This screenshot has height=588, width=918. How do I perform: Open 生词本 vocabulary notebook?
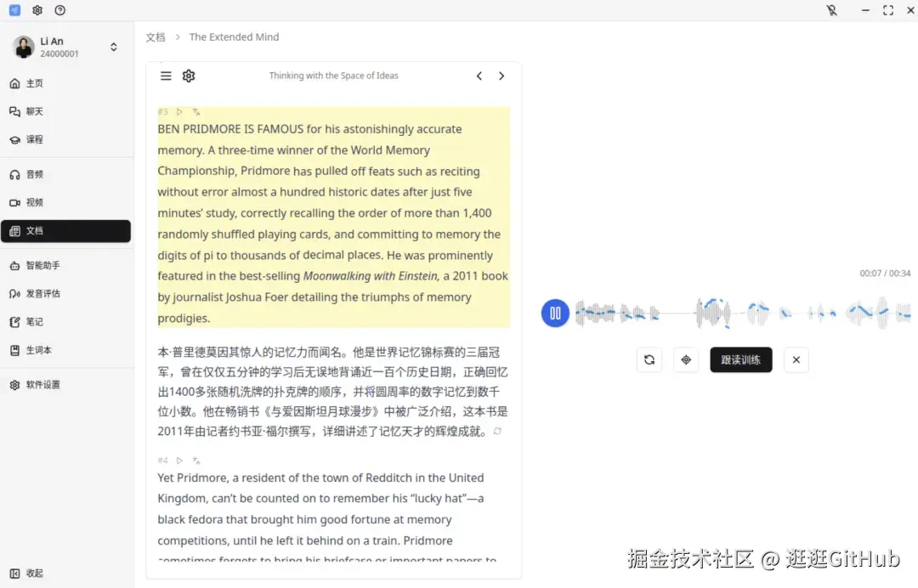pyautogui.click(x=37, y=350)
